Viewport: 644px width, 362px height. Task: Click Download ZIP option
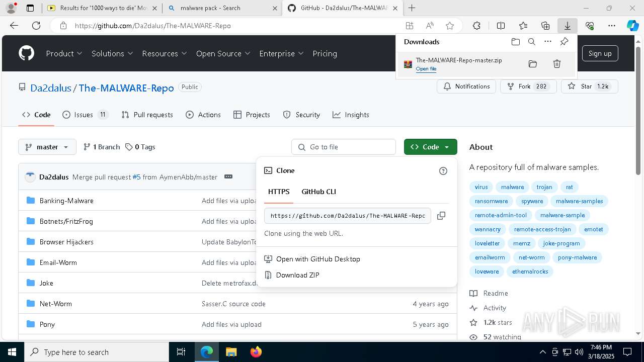[x=297, y=275]
